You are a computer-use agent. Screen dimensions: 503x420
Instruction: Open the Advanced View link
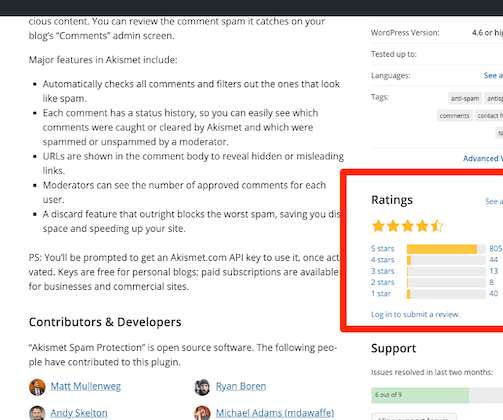(483, 158)
